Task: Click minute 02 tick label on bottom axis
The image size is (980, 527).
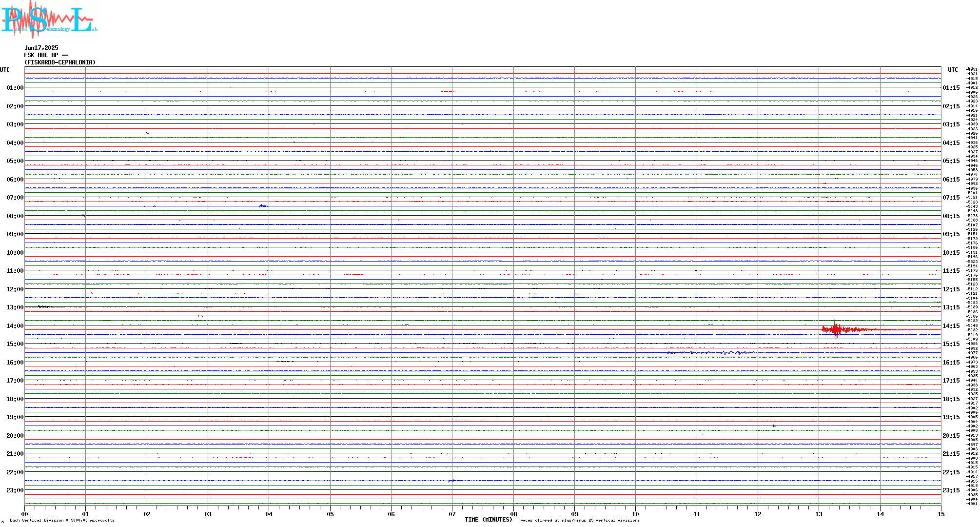Action: coord(147,514)
